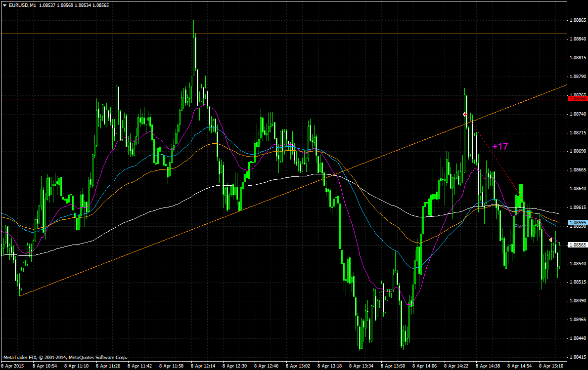Viewport: 588px width, 370px height.
Task: Click the 8 Apr 13:50 time label
Action: click(393, 366)
